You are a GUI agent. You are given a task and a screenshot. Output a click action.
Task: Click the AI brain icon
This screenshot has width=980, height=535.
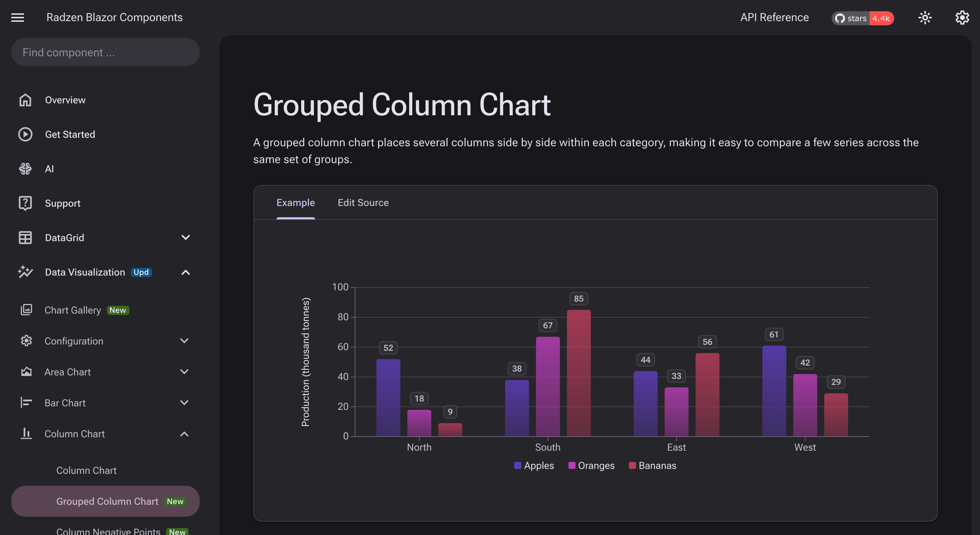coord(25,168)
